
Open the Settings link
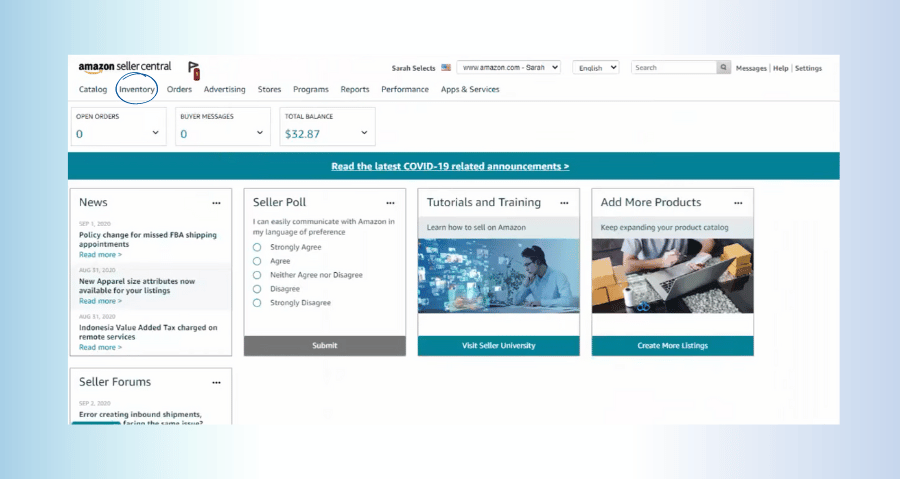(808, 68)
